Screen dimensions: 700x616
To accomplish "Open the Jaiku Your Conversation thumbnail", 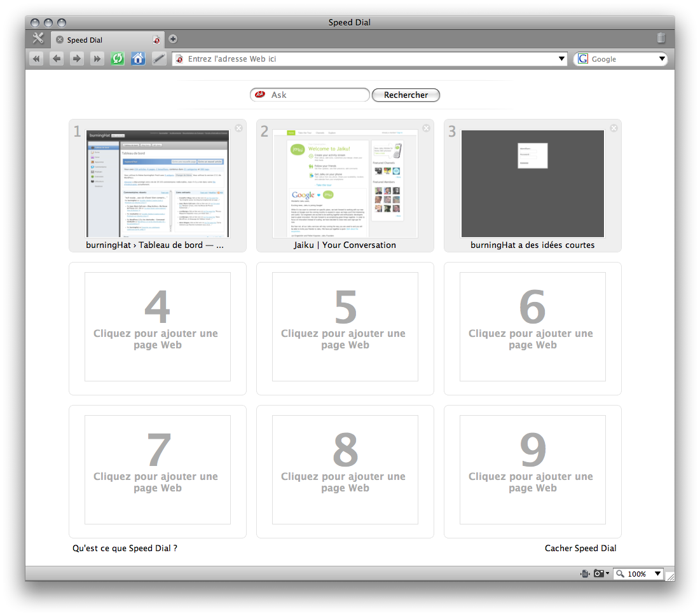I will click(x=345, y=184).
